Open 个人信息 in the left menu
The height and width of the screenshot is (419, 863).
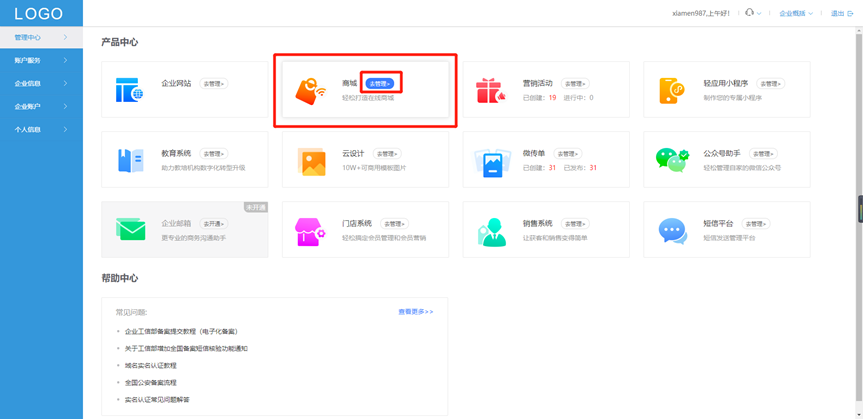[40, 129]
